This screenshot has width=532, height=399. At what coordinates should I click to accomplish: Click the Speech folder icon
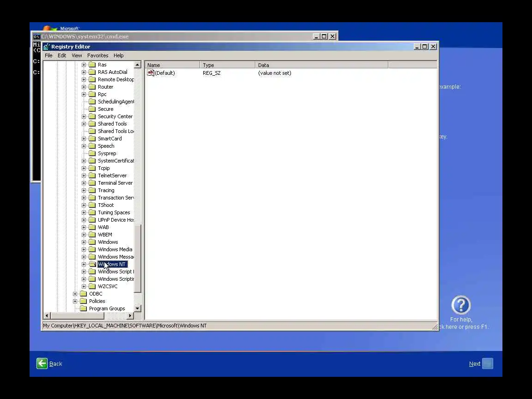click(92, 146)
